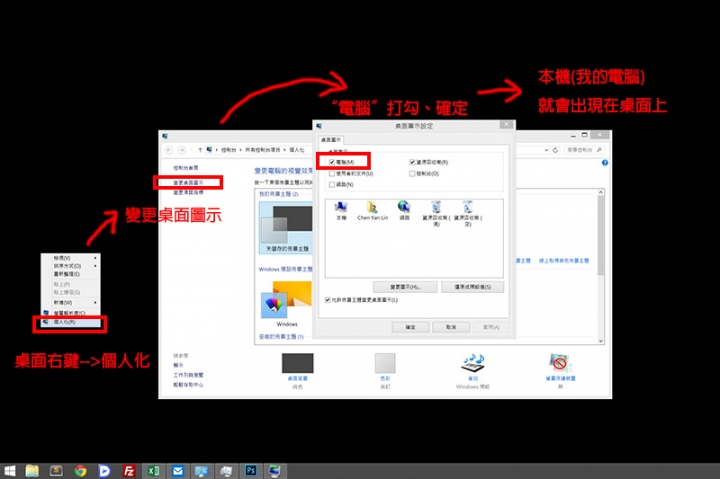Choose Screen Resolution in the context menu
Image resolution: width=720 pixels, height=479 pixels.
[x=71, y=313]
